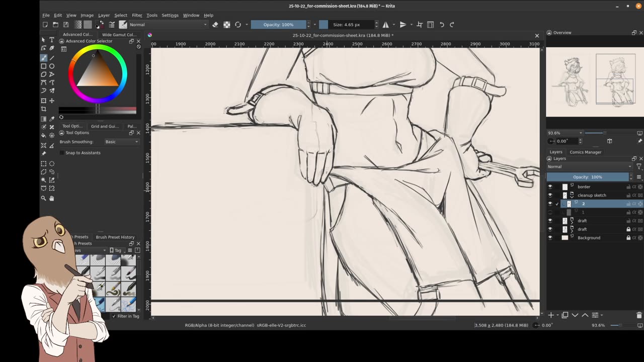This screenshot has height=362, width=644.
Task: Choose the Rectangle shape tool
Action: [x=44, y=66]
